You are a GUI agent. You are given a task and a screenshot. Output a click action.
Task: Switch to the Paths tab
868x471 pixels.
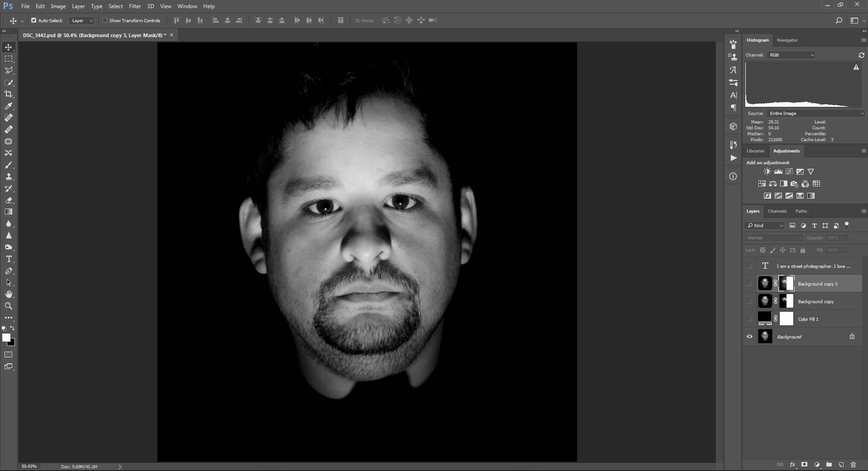click(801, 211)
